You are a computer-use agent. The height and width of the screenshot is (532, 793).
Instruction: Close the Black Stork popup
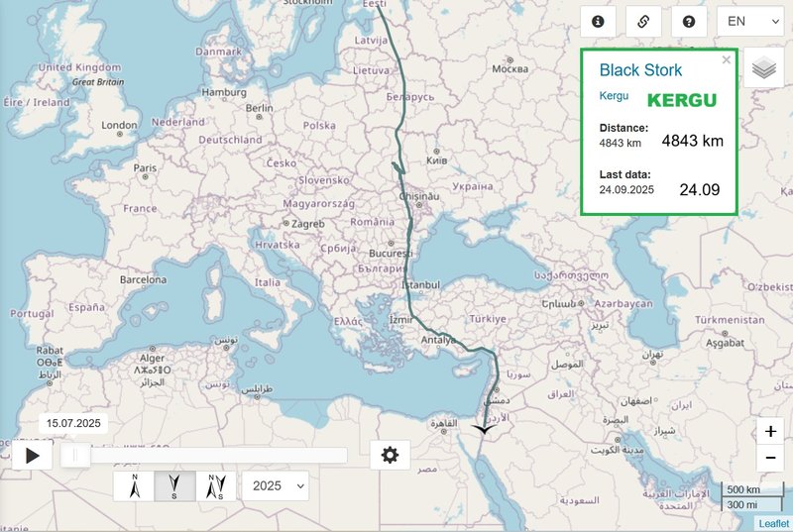(727, 59)
